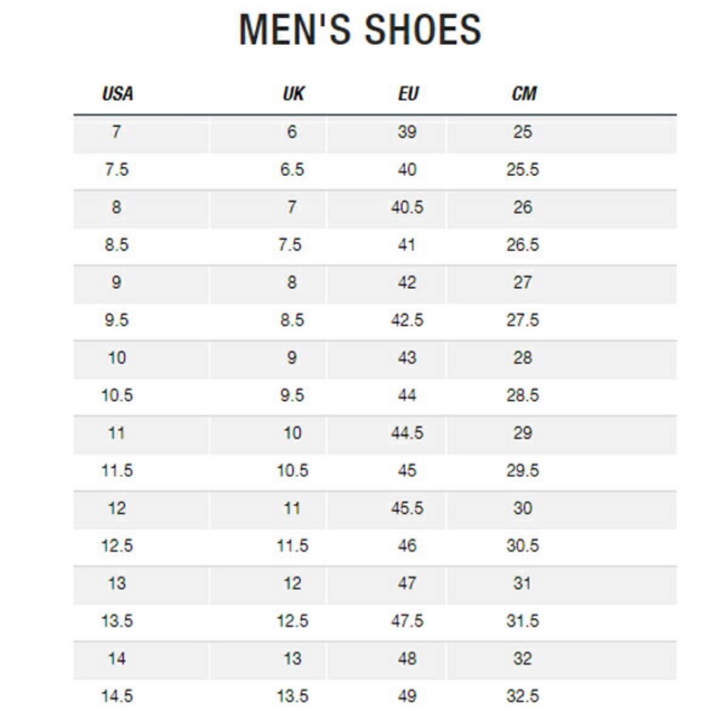Select EU size 44.5 cell
728x725 pixels.
pyautogui.click(x=407, y=433)
